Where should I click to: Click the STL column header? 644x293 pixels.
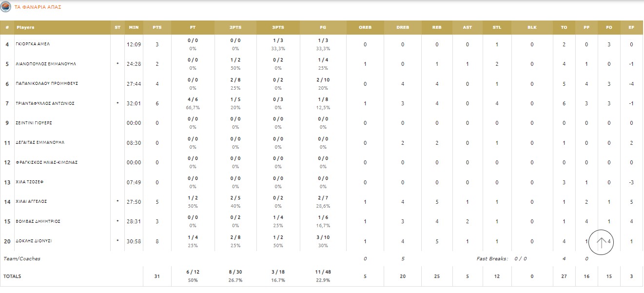coord(497,27)
